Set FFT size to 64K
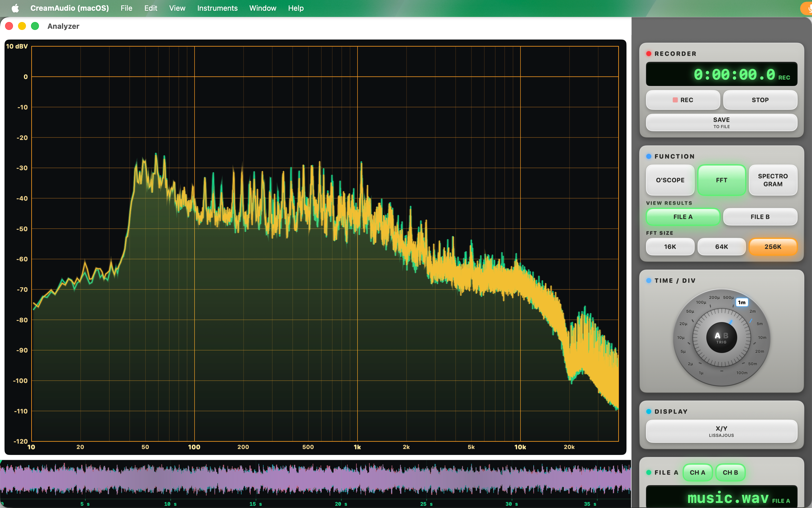812x508 pixels. [721, 247]
